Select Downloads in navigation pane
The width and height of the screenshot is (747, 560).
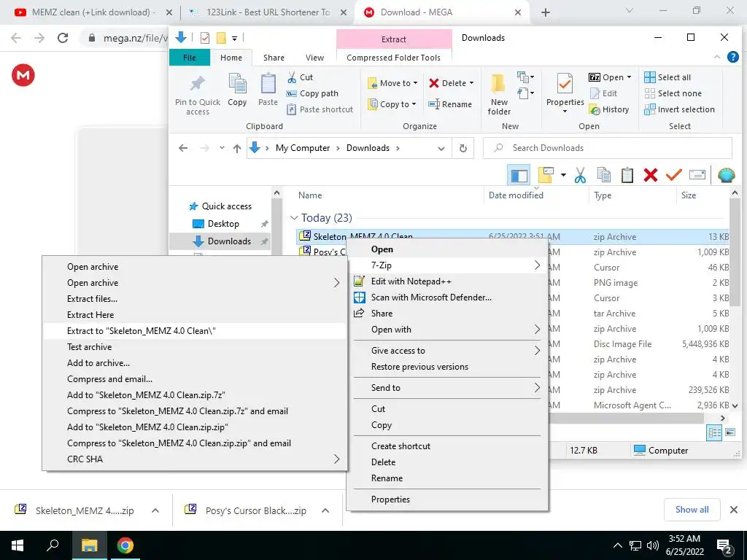point(223,241)
